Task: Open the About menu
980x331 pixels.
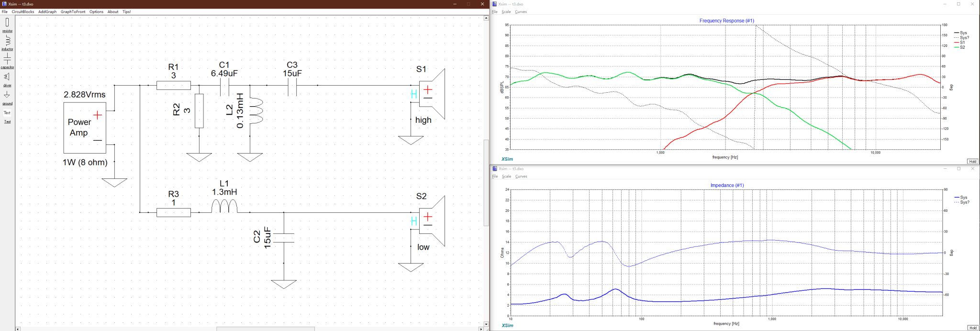Action: (113, 11)
